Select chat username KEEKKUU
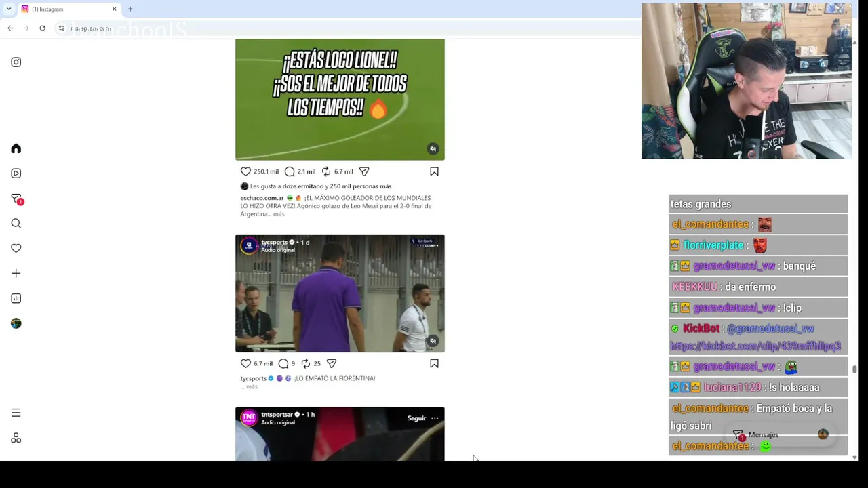Viewport: 868px width, 488px height. tap(694, 287)
